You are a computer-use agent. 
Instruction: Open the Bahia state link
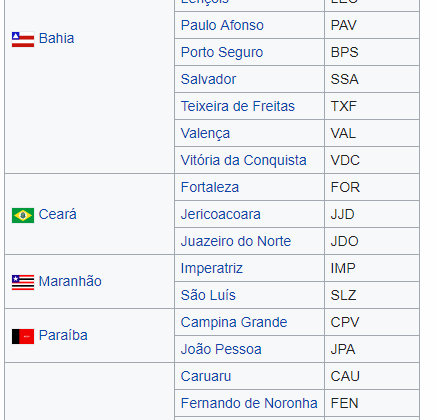(56, 38)
